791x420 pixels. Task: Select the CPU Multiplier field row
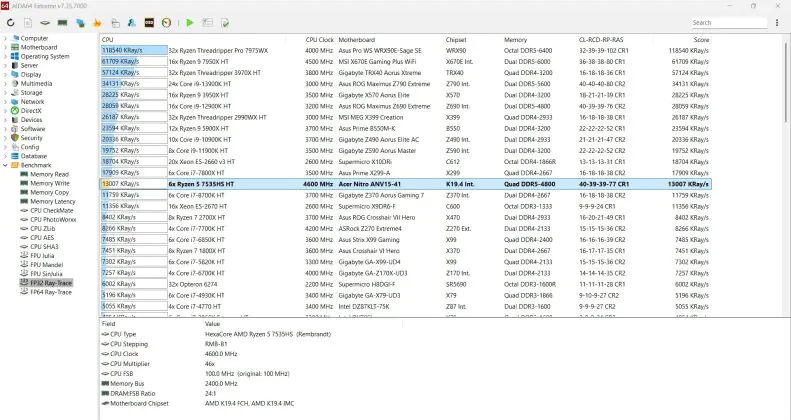(158, 364)
